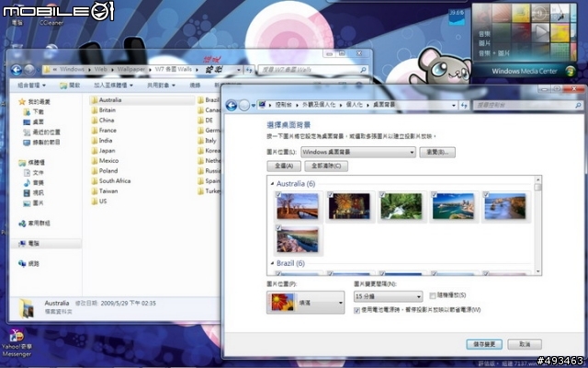588x368 pixels.
Task: Open the picture position (fill) dropdown
Action: [305, 303]
